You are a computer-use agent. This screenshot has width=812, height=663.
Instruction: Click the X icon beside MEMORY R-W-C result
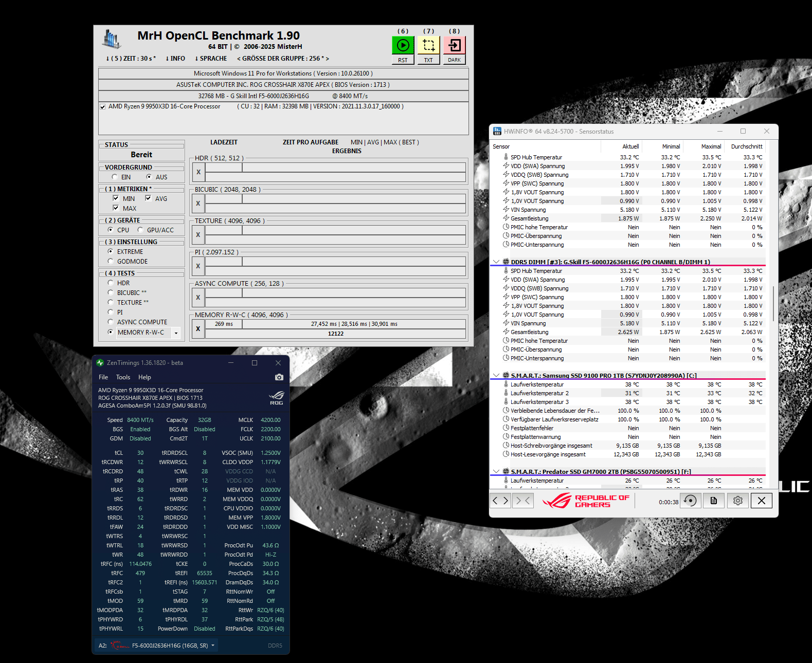[x=199, y=329]
